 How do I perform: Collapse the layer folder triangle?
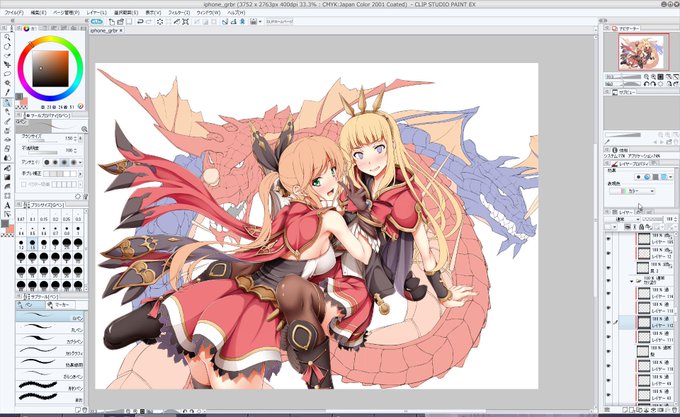(631, 281)
